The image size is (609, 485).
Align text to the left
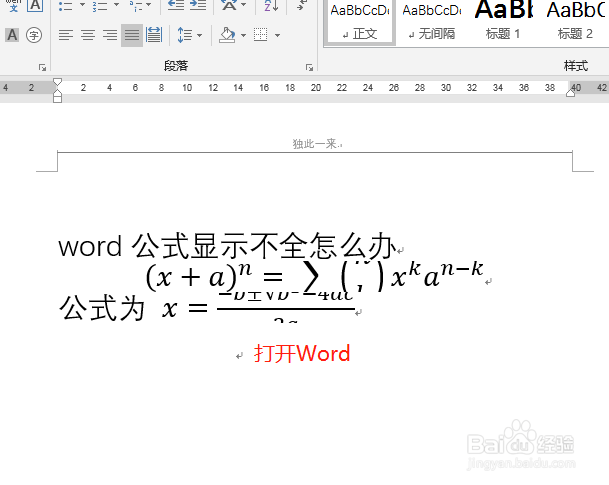tap(66, 35)
